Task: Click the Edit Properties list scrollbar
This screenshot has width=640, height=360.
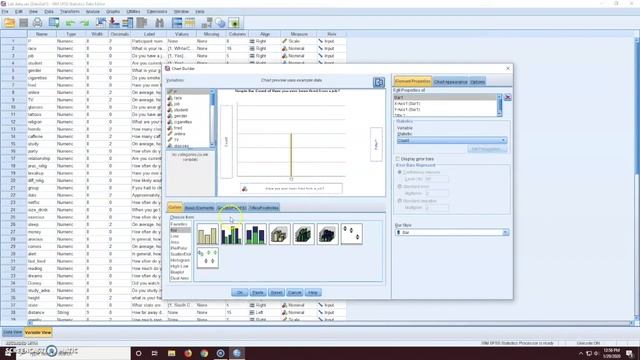Action: [x=499, y=105]
